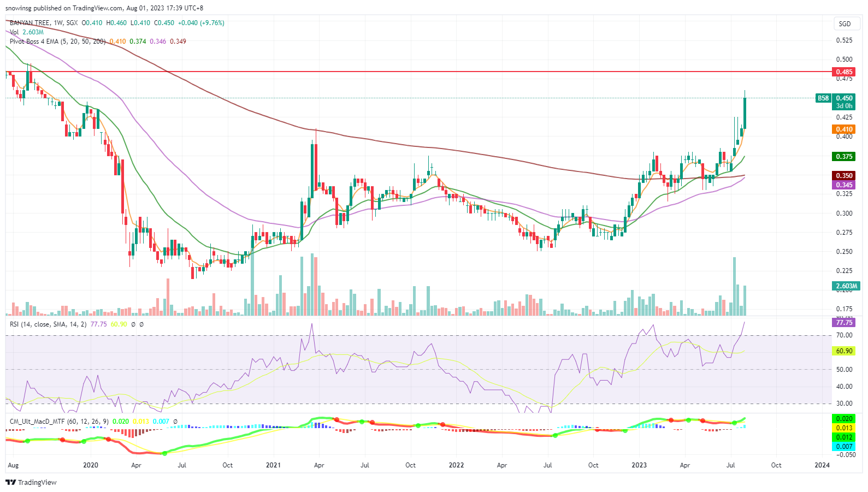Viewport: 868px width, 492px height.
Task: Click the 0.325 price axis tick
Action: coord(844,194)
